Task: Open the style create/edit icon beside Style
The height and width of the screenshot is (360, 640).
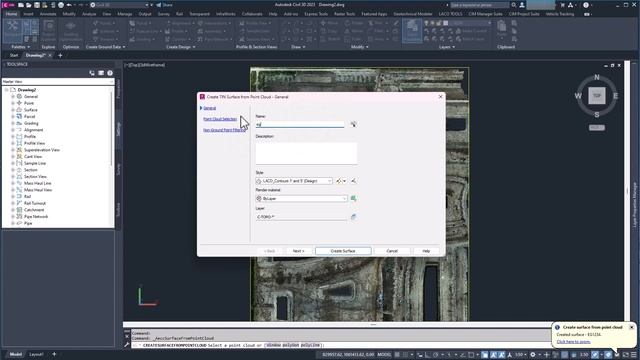Action: pyautogui.click(x=339, y=181)
